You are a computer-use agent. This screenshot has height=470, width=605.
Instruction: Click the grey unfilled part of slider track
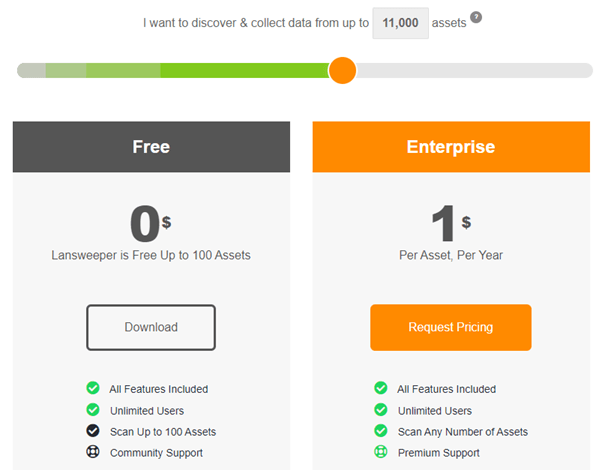tap(474, 71)
